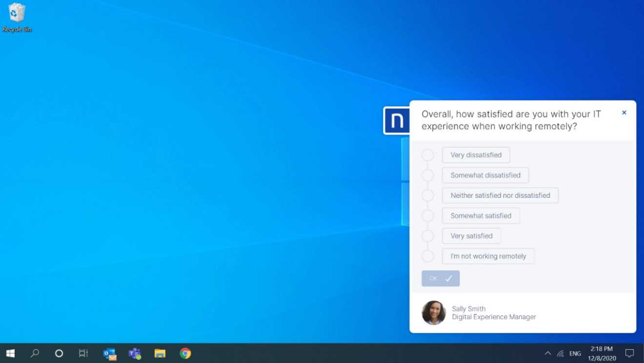Open the Windows Start menu
Viewport: 644px width, 363px height.
click(10, 353)
